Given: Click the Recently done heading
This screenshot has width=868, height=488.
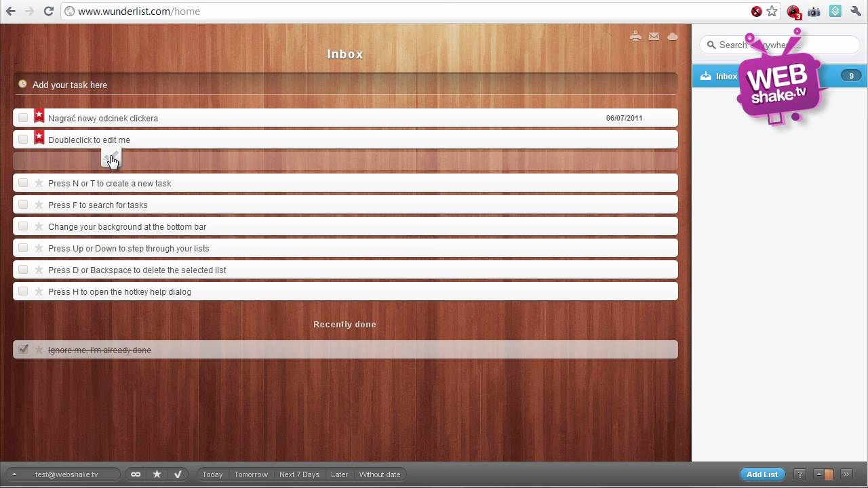Looking at the screenshot, I should (344, 324).
